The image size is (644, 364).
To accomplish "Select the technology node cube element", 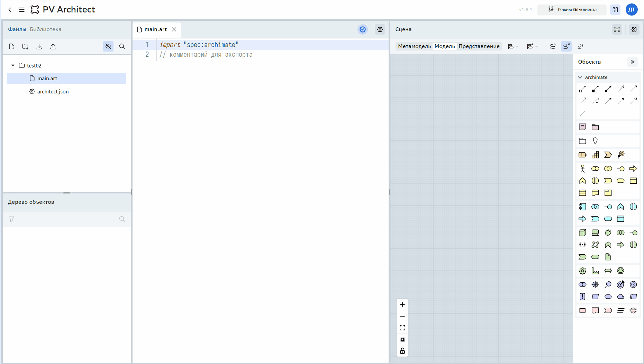I will point(583,233).
